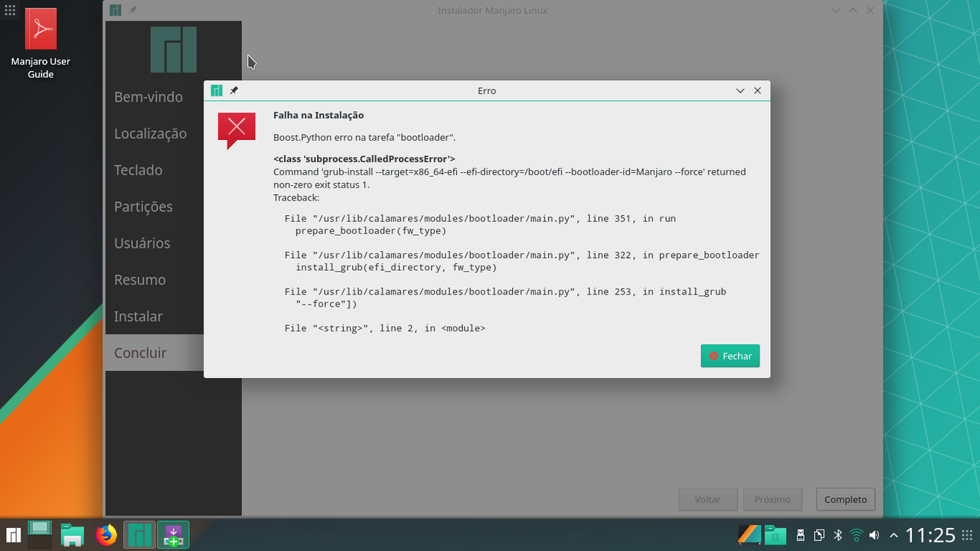Click the orange-teal striped tray icon
This screenshot has width=980, height=551.
749,535
